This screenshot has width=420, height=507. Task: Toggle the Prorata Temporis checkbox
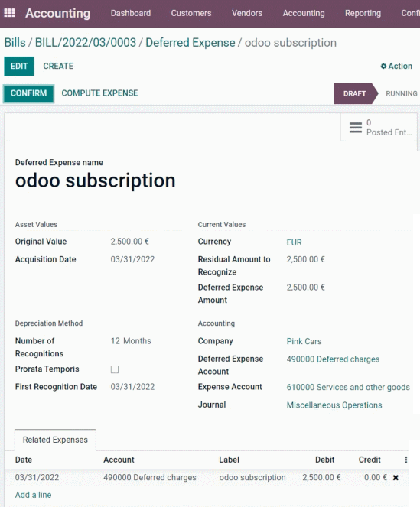pyautogui.click(x=115, y=369)
